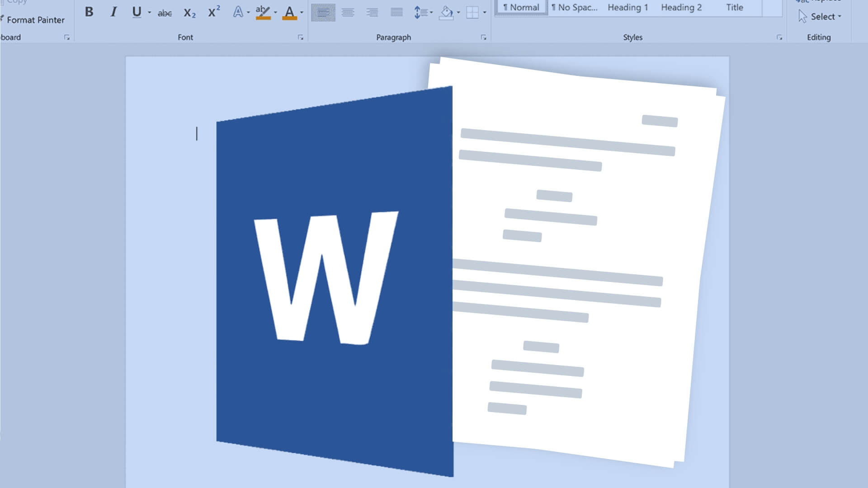Align text to the right
The image size is (868, 488).
(372, 12)
